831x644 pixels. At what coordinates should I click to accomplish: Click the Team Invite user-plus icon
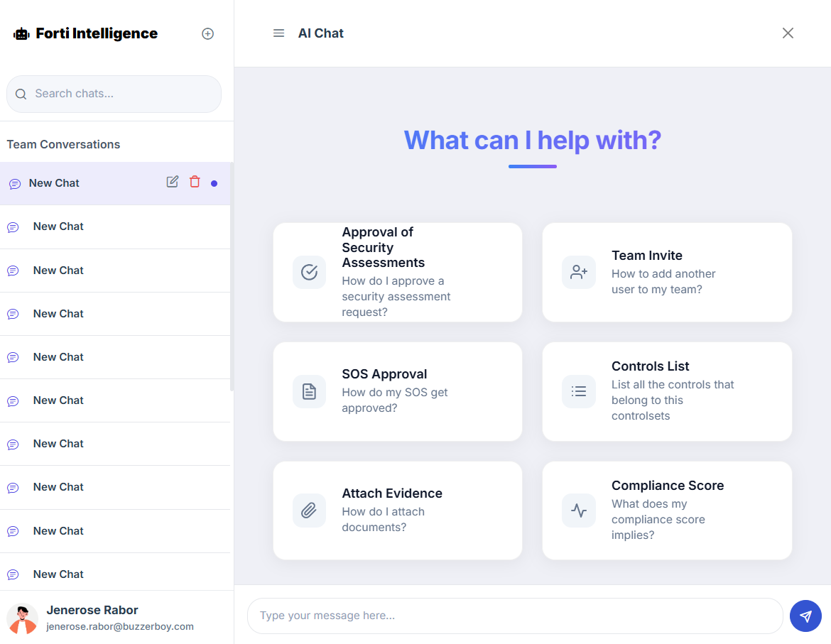point(579,272)
